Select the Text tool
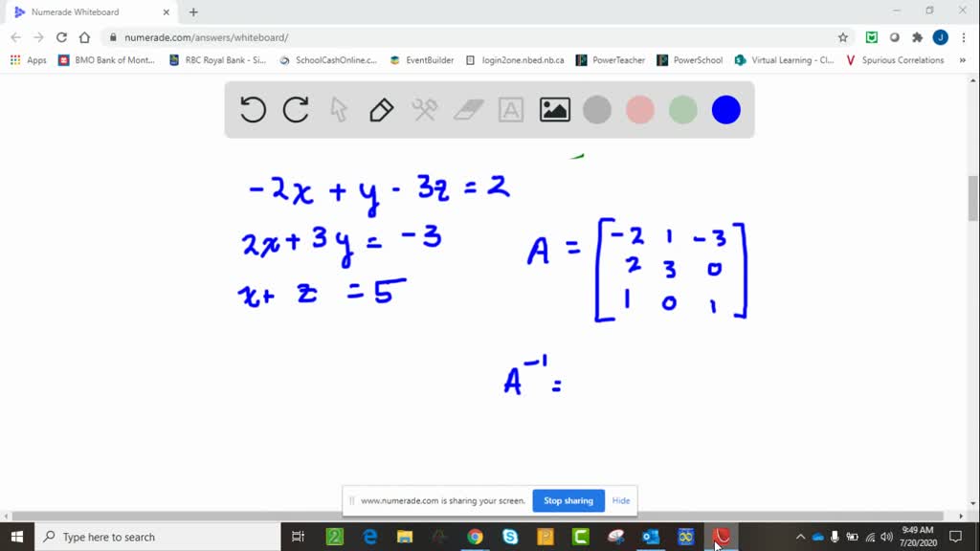 coord(510,109)
